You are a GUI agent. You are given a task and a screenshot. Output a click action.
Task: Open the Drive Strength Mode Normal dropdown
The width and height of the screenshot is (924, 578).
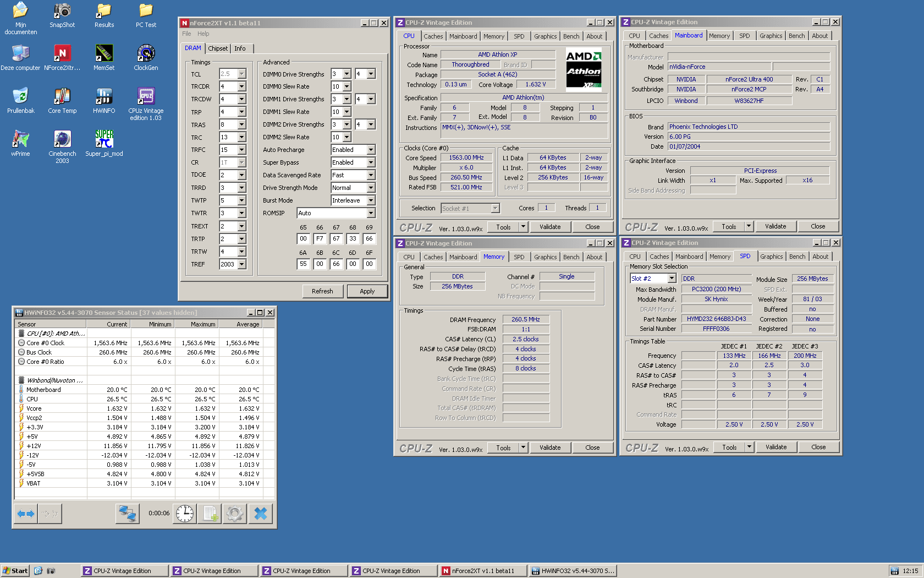coord(371,188)
